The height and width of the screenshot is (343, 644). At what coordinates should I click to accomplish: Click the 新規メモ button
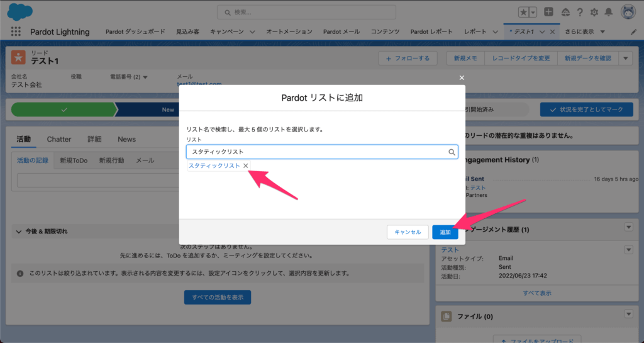tap(465, 59)
